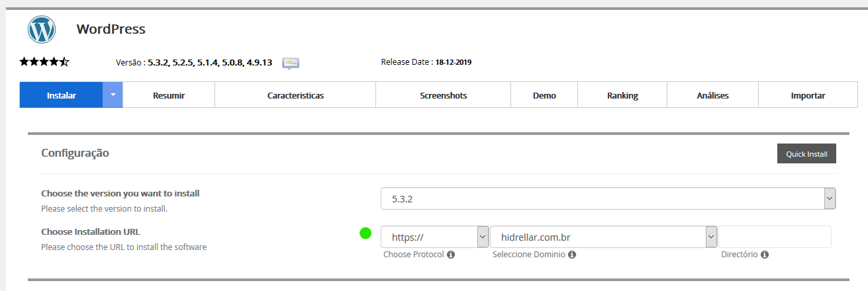Click the star rating icons
This screenshot has width=868, height=291.
[44, 62]
